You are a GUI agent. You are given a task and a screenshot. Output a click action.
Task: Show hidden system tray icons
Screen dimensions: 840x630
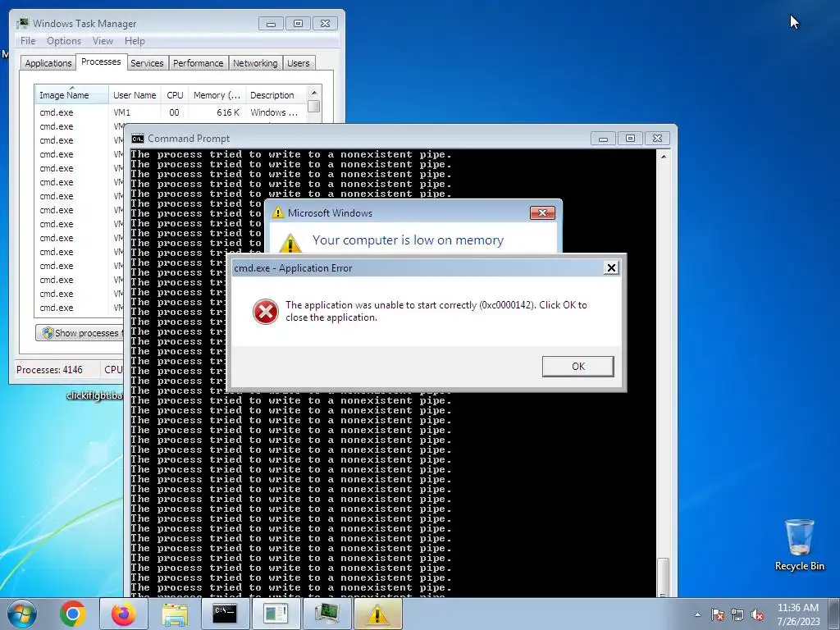pos(697,614)
